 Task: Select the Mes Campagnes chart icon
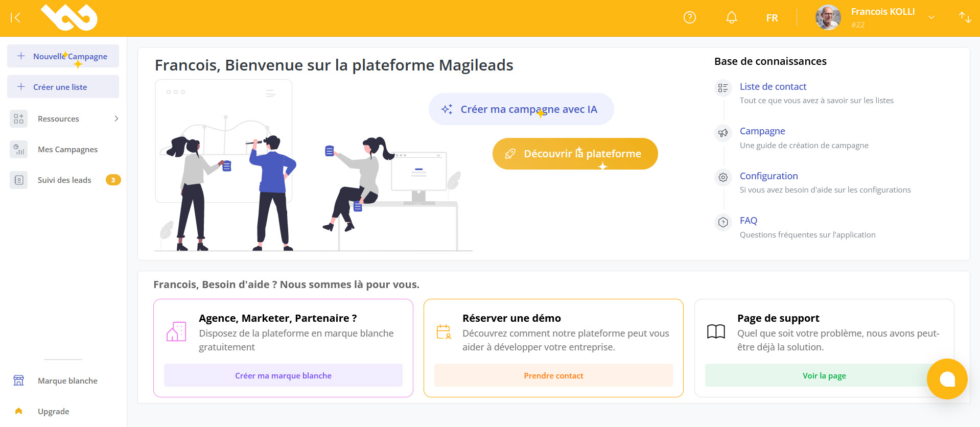click(x=18, y=149)
